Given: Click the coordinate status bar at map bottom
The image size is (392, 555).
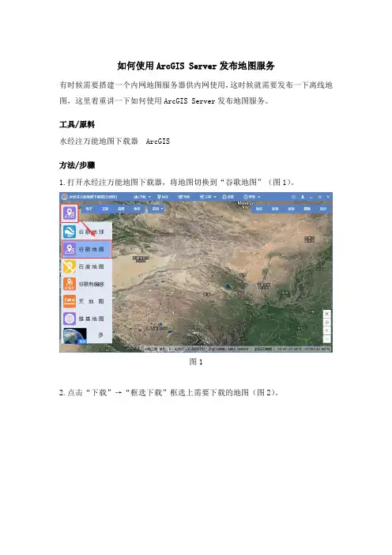Looking at the screenshot, I should [237, 349].
